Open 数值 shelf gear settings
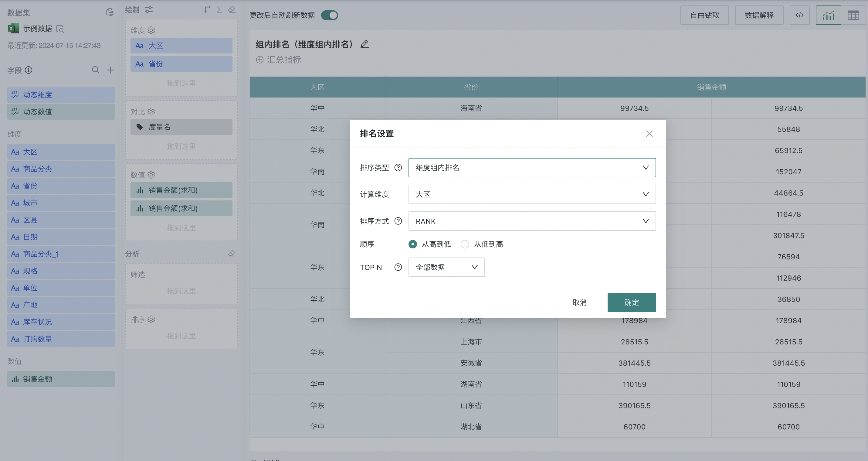The width and height of the screenshot is (868, 461). point(151,174)
